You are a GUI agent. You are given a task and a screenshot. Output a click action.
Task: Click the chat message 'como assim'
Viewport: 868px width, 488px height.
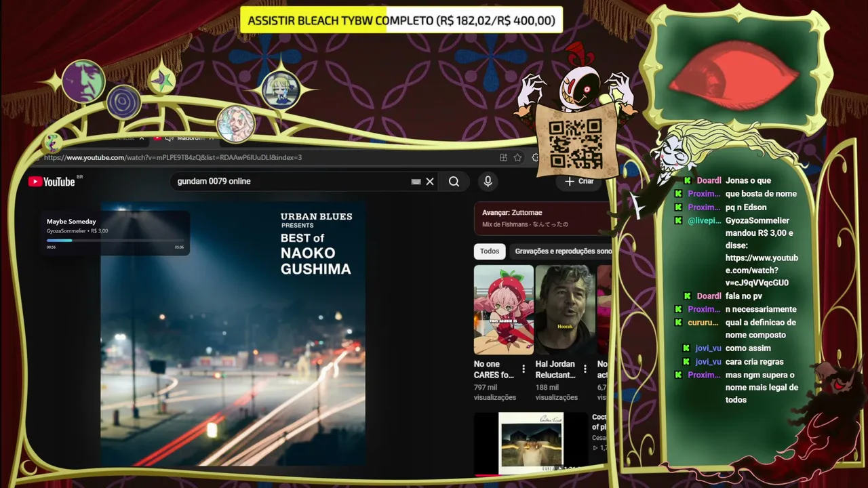point(748,348)
